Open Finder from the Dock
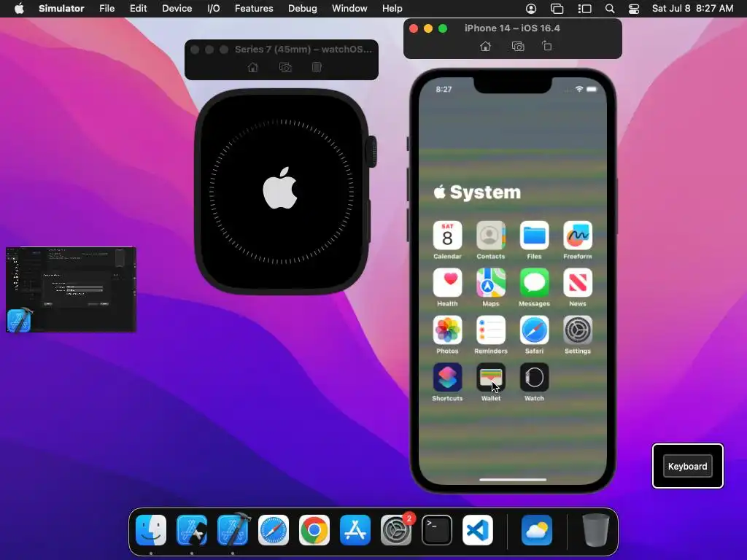The width and height of the screenshot is (747, 560). coord(151,530)
